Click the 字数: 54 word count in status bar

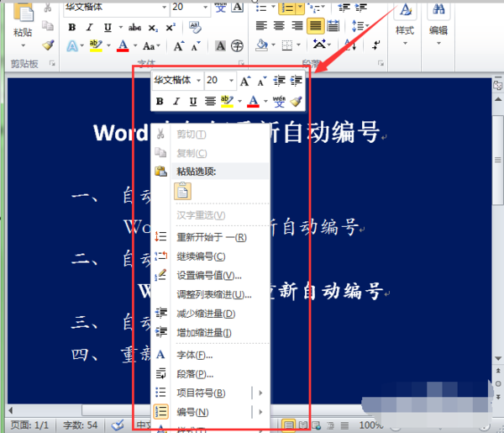[x=81, y=425]
